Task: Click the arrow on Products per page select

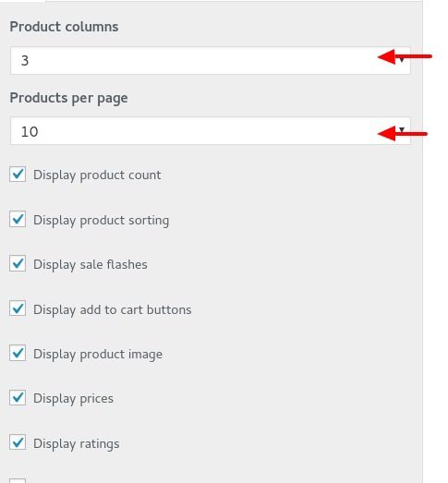Action: pos(402,130)
